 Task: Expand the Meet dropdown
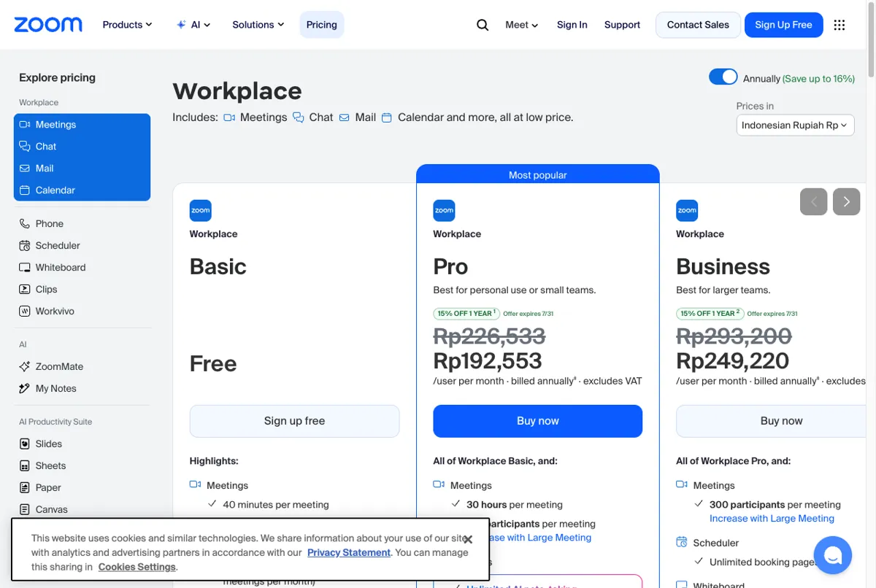[522, 25]
